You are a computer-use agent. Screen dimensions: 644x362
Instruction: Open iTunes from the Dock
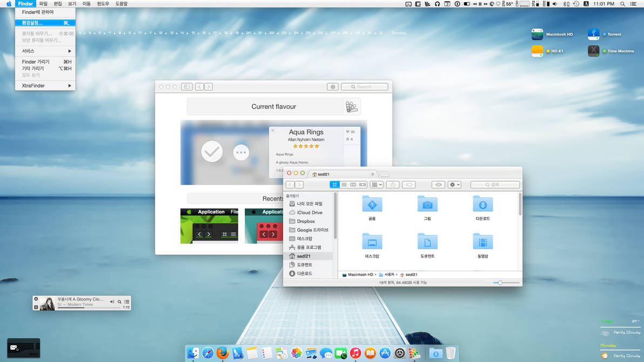[355, 353]
